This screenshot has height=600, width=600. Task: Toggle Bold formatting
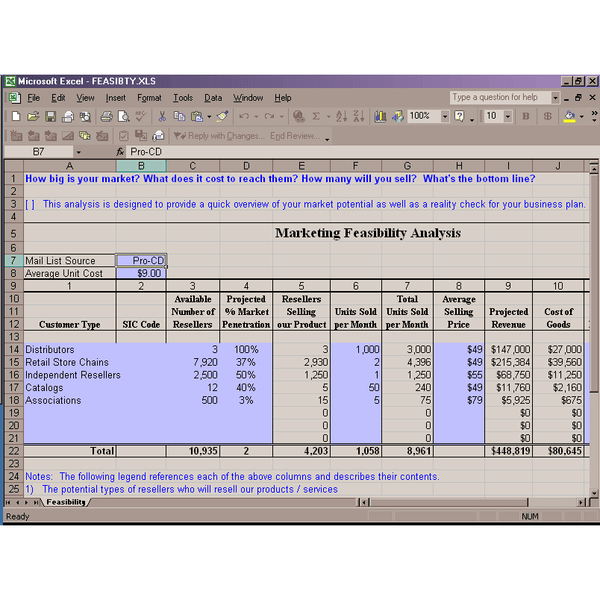[x=526, y=116]
